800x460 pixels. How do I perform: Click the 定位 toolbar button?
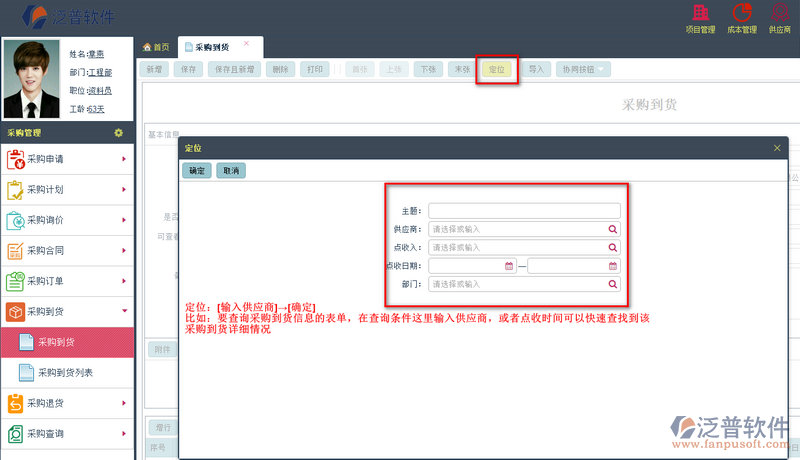[x=496, y=69]
